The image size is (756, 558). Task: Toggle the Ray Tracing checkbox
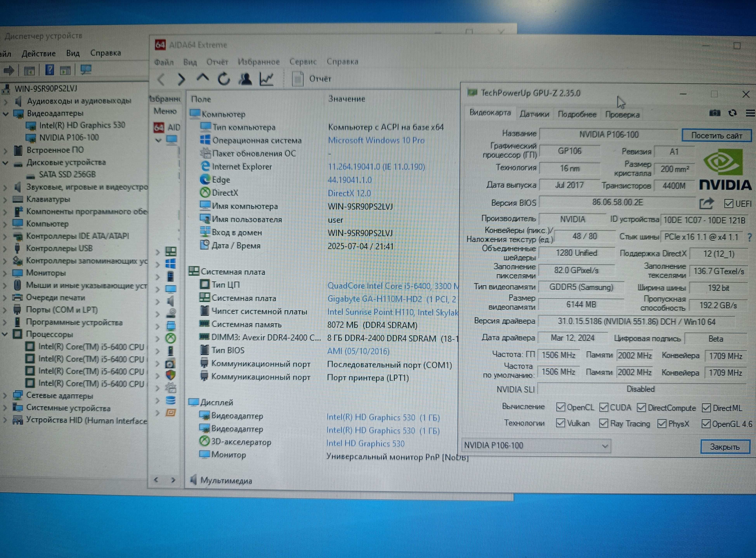click(x=603, y=423)
